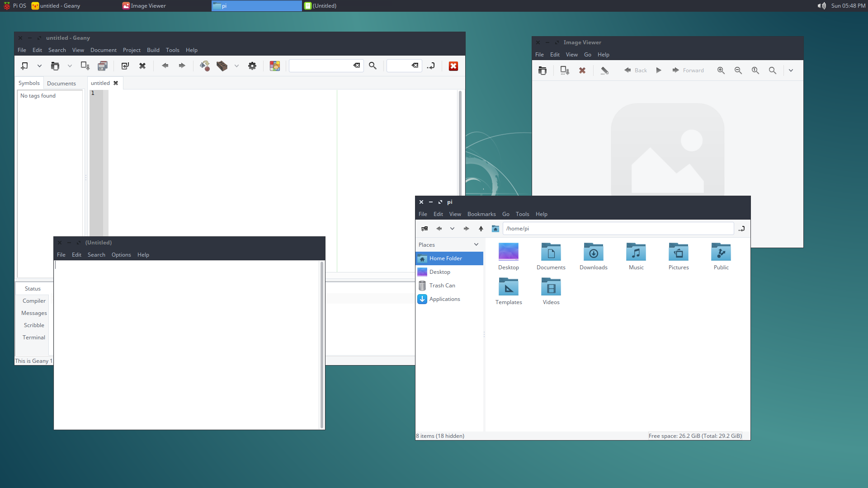Click the Back button in Image Viewer
This screenshot has height=488, width=868.
point(636,70)
